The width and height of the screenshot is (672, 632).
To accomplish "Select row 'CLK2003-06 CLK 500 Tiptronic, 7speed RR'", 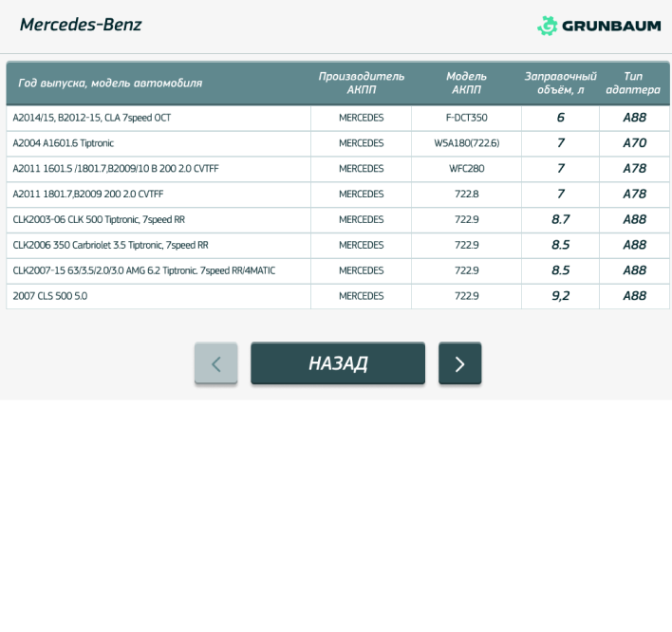I will pos(338,220).
